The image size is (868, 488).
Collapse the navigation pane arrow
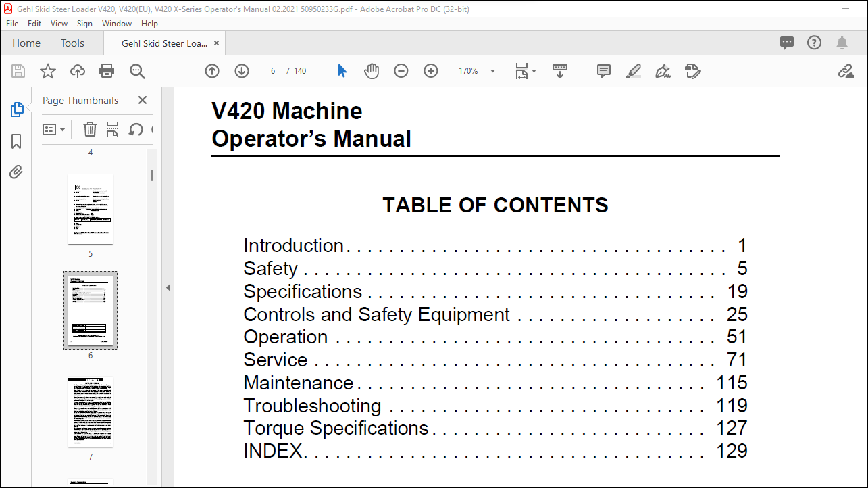tap(168, 288)
